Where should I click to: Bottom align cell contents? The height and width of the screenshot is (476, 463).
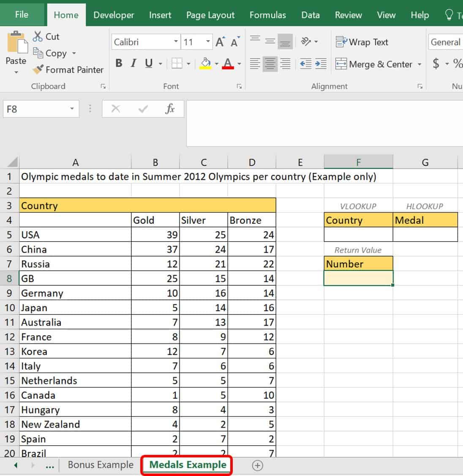point(285,41)
